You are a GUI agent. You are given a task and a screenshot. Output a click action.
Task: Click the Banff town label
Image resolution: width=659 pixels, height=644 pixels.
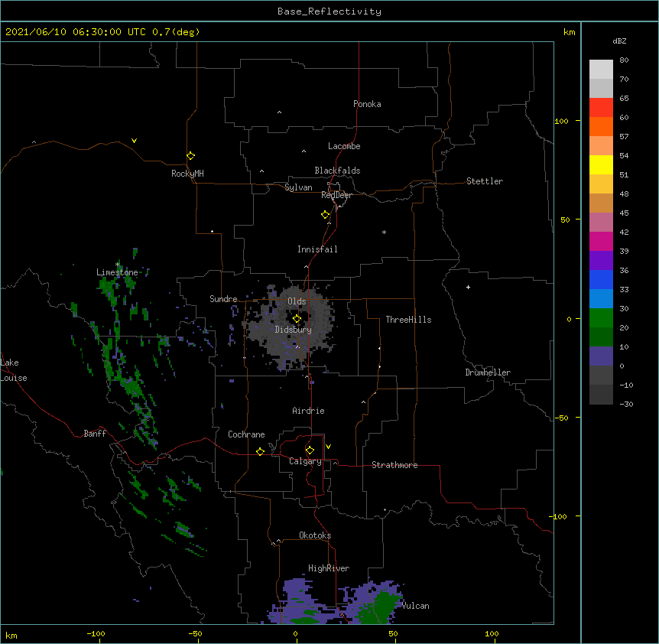[x=95, y=434]
